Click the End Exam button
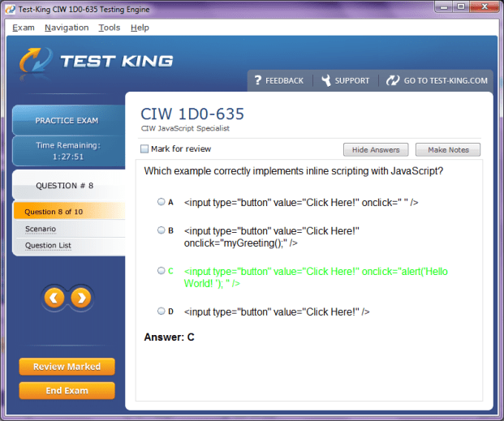The width and height of the screenshot is (504, 421). click(67, 391)
